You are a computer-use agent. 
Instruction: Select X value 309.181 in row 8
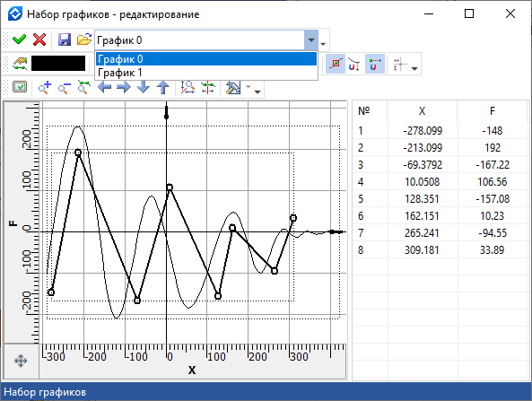pos(423,250)
